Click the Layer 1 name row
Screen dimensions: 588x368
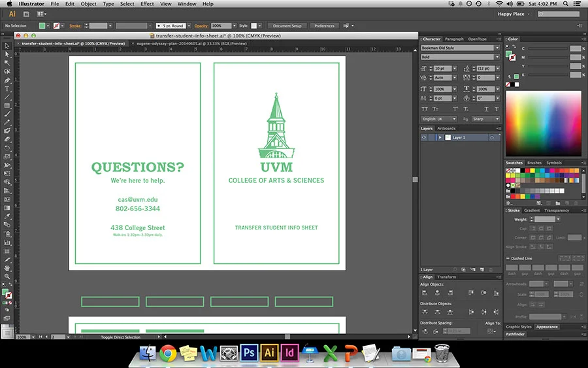pos(460,138)
